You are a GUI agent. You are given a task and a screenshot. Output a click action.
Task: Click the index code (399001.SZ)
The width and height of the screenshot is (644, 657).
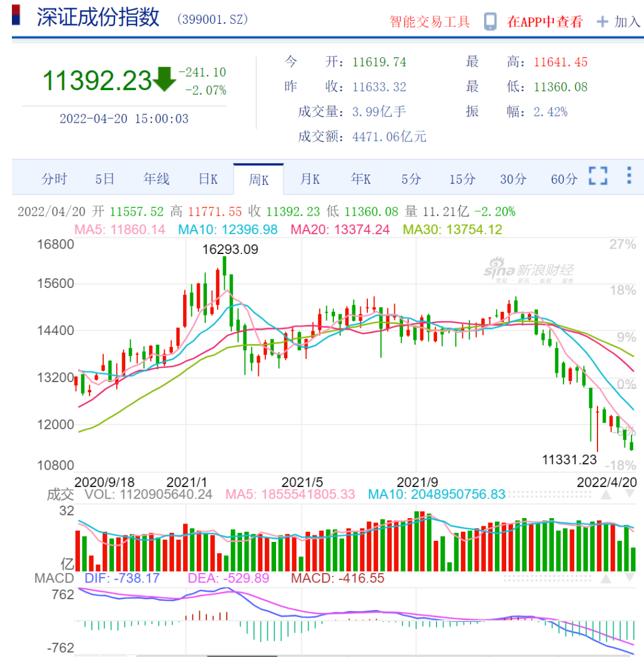coord(212,19)
